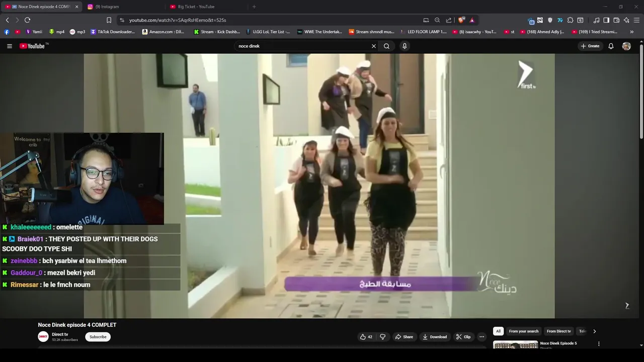Go back in browser history

pyautogui.click(x=7, y=20)
